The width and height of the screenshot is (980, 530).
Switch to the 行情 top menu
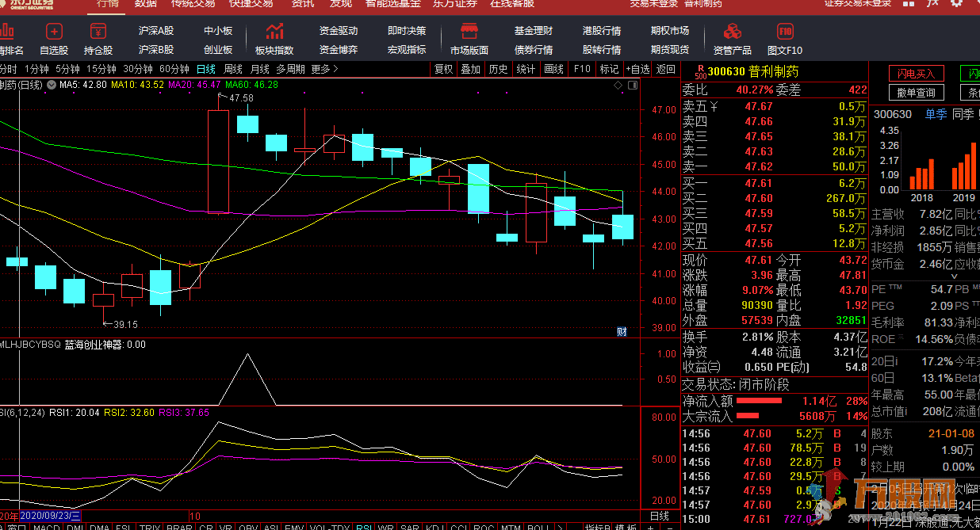(x=108, y=3)
